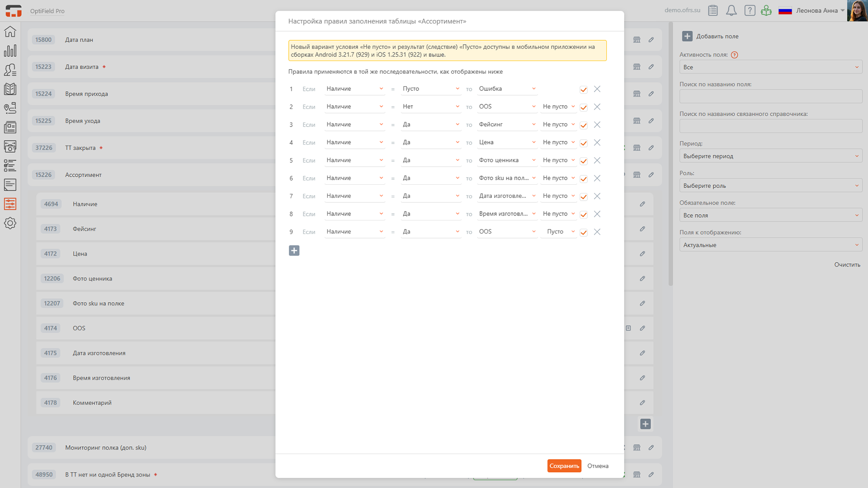Click the Сохранить button
The width and height of the screenshot is (868, 488).
(x=564, y=466)
